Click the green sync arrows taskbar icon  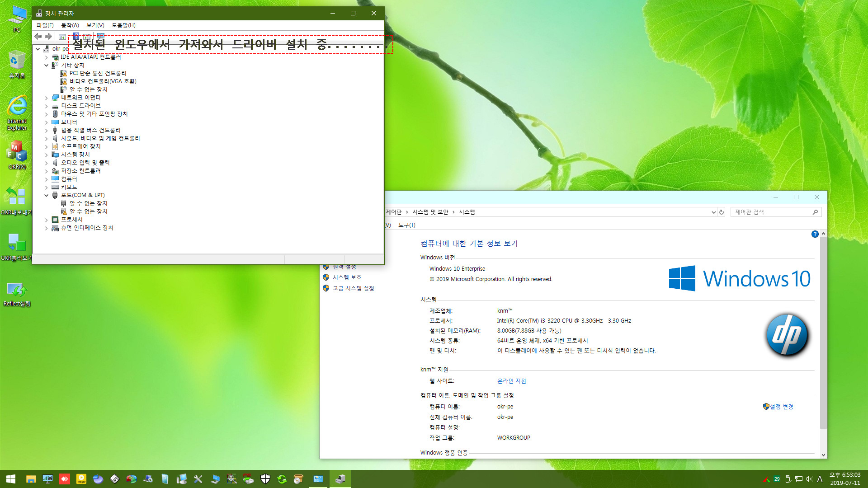click(x=282, y=479)
